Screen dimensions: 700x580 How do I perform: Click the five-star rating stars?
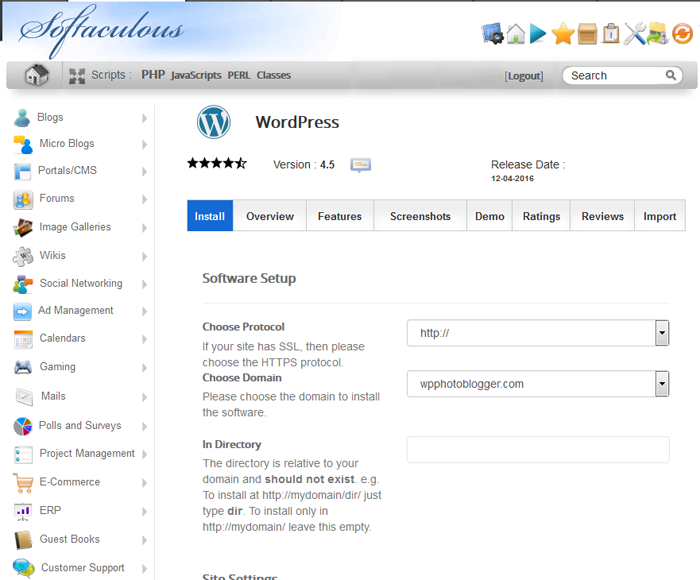(x=217, y=163)
